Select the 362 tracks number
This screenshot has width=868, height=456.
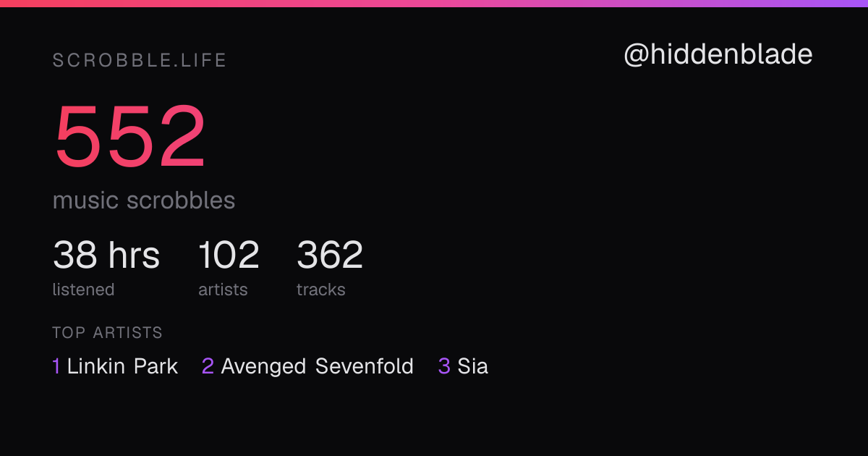[330, 255]
